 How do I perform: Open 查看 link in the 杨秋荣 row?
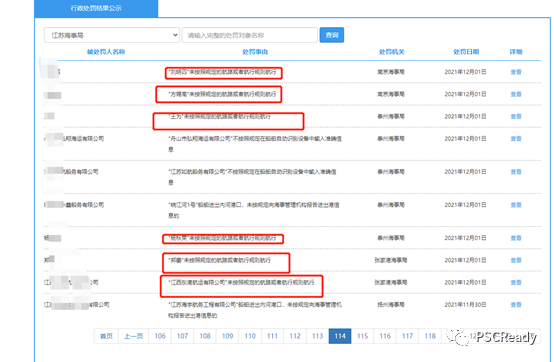[516, 238]
